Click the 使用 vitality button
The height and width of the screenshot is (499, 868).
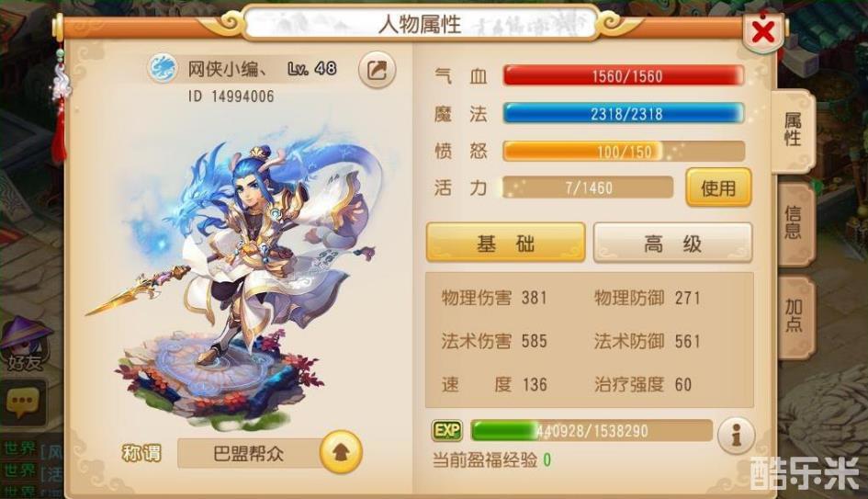coord(718,188)
